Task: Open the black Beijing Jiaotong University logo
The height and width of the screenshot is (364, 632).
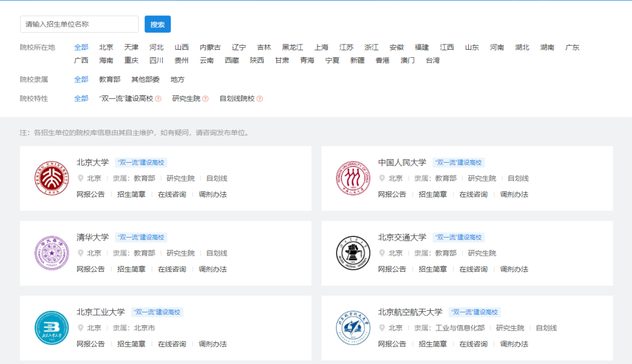Action: tap(353, 253)
